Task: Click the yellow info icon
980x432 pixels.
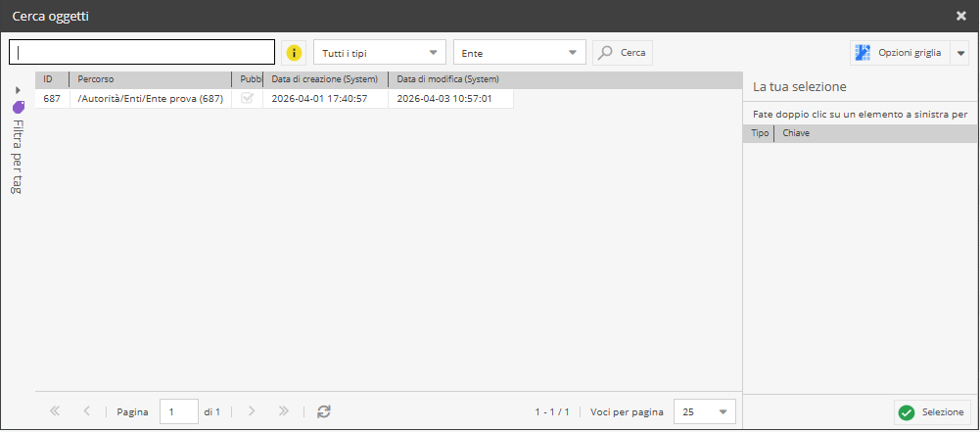Action: [x=294, y=53]
